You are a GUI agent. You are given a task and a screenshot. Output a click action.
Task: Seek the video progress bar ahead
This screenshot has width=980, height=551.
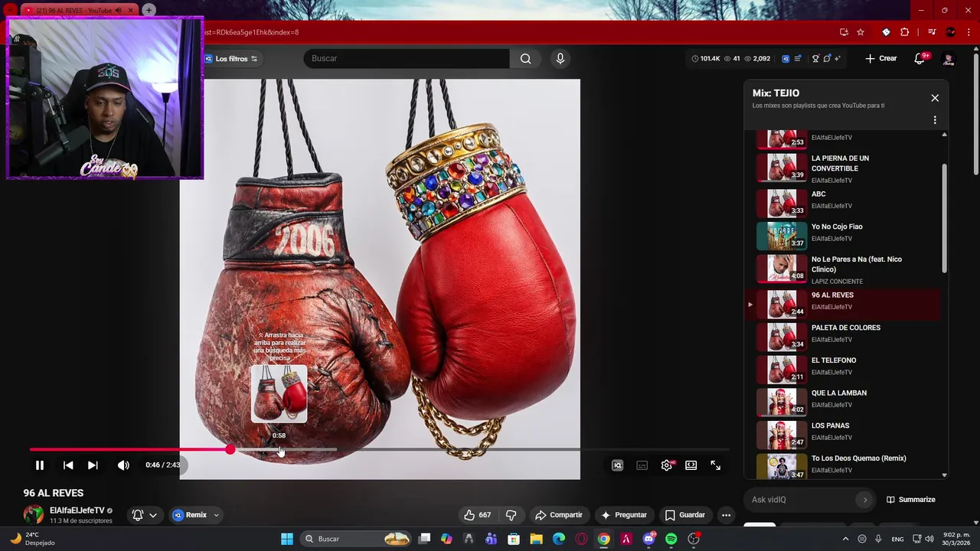[x=380, y=449]
